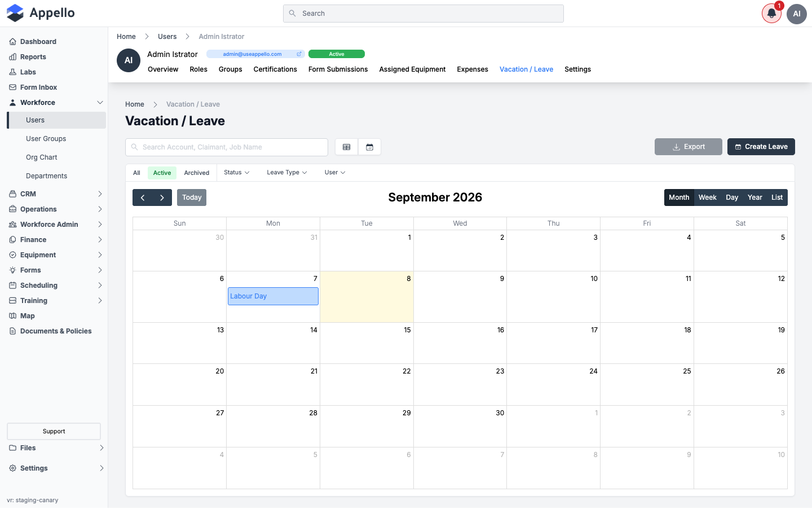Jump to Today in calendar
This screenshot has height=518, width=812.
(x=192, y=197)
